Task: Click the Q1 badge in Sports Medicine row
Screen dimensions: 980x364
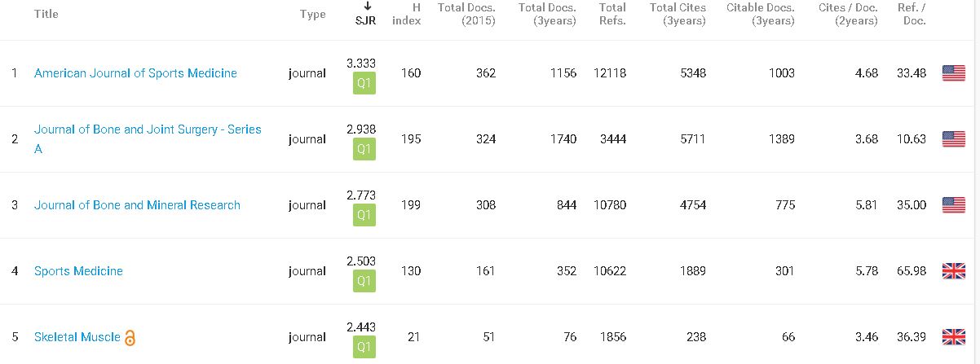Action: pos(364,282)
